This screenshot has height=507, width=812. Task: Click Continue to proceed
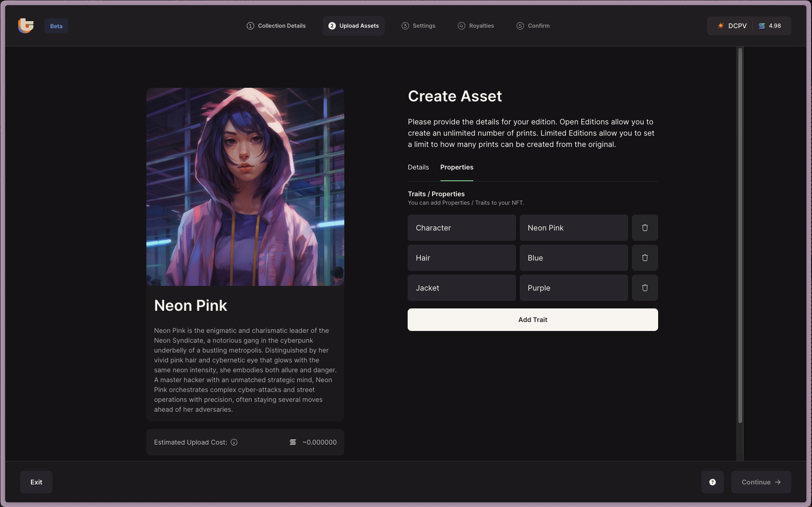coord(761,482)
